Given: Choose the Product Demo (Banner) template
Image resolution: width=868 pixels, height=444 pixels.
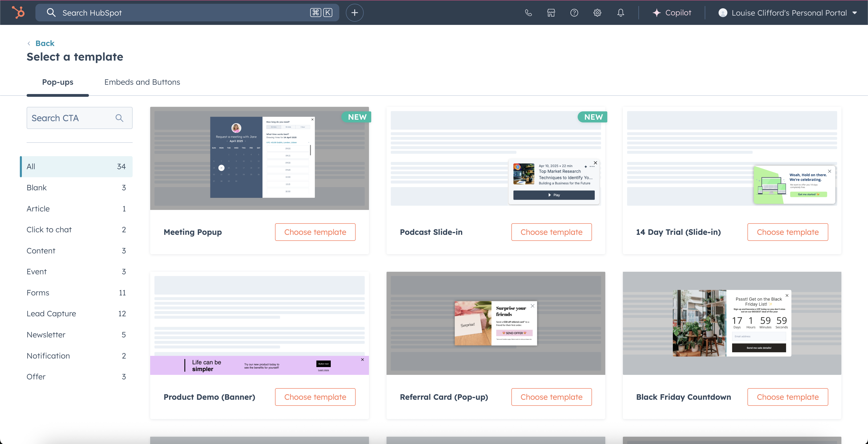Looking at the screenshot, I should 315,397.
